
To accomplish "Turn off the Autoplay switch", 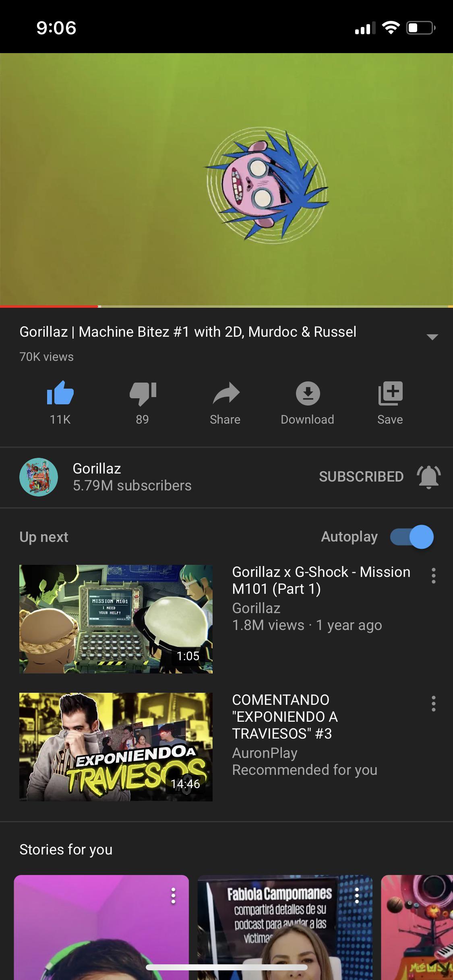I will [x=412, y=537].
